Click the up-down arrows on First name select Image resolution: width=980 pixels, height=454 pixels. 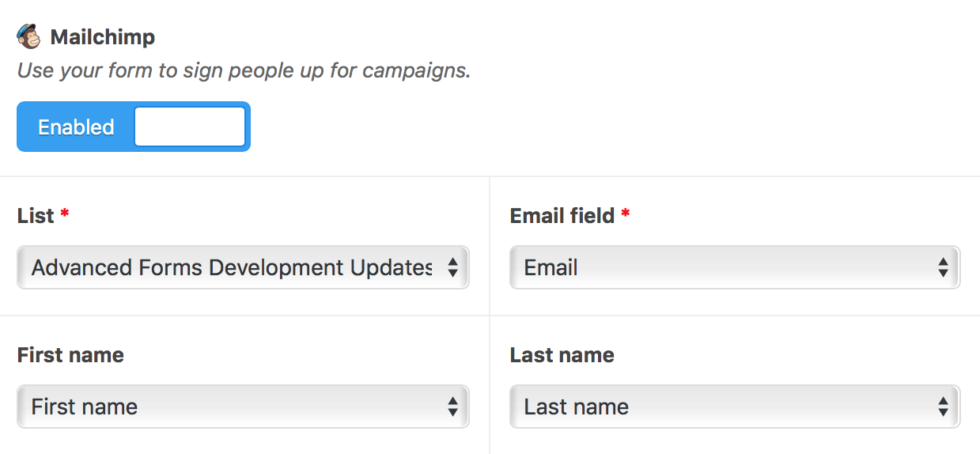[452, 407]
